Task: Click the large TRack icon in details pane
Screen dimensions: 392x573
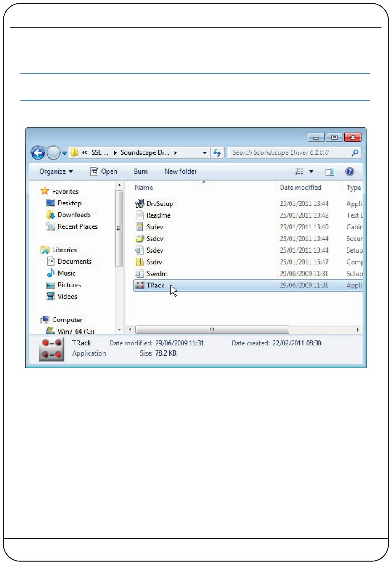Action: point(52,349)
